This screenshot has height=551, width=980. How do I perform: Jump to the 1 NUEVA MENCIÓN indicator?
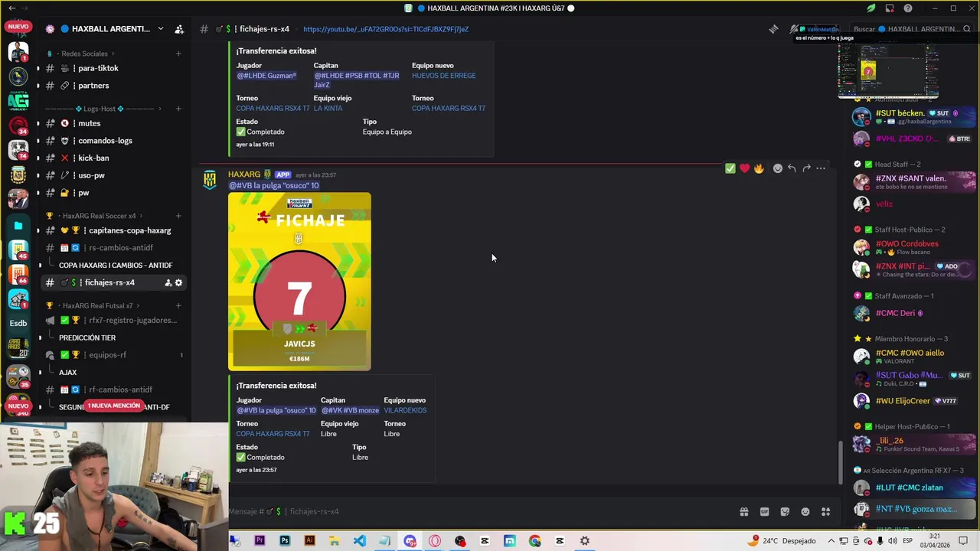[114, 406]
